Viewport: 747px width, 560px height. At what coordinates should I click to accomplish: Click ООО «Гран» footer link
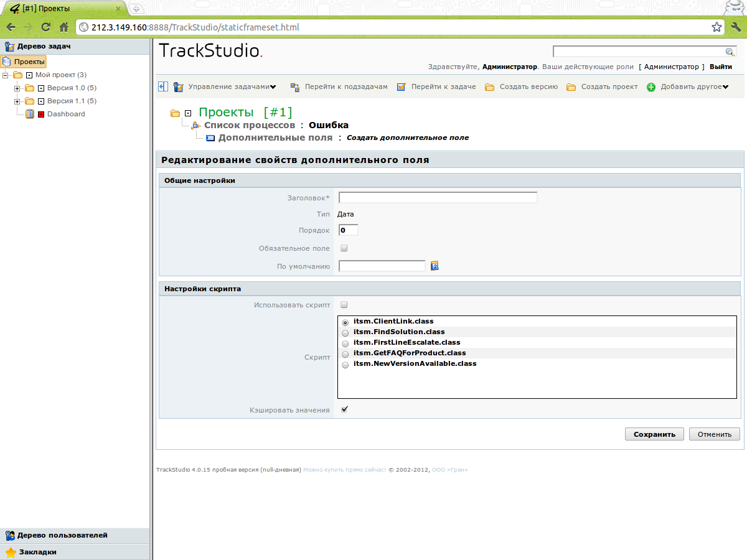[449, 470]
